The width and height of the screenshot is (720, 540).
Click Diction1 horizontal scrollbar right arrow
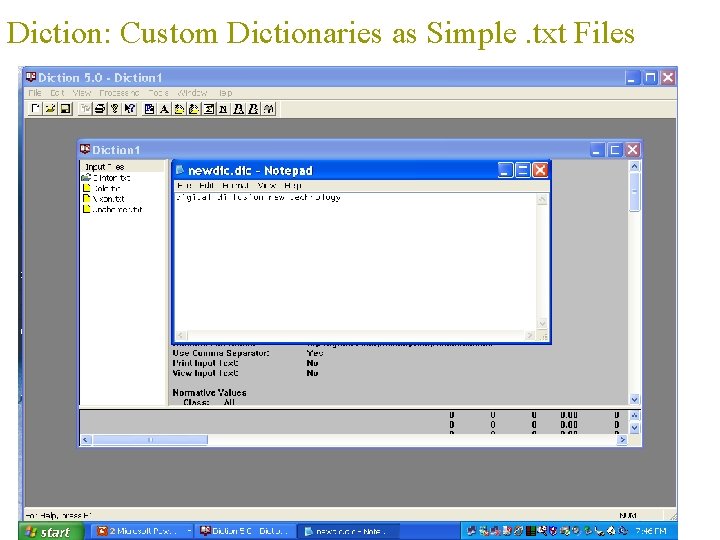click(622, 440)
